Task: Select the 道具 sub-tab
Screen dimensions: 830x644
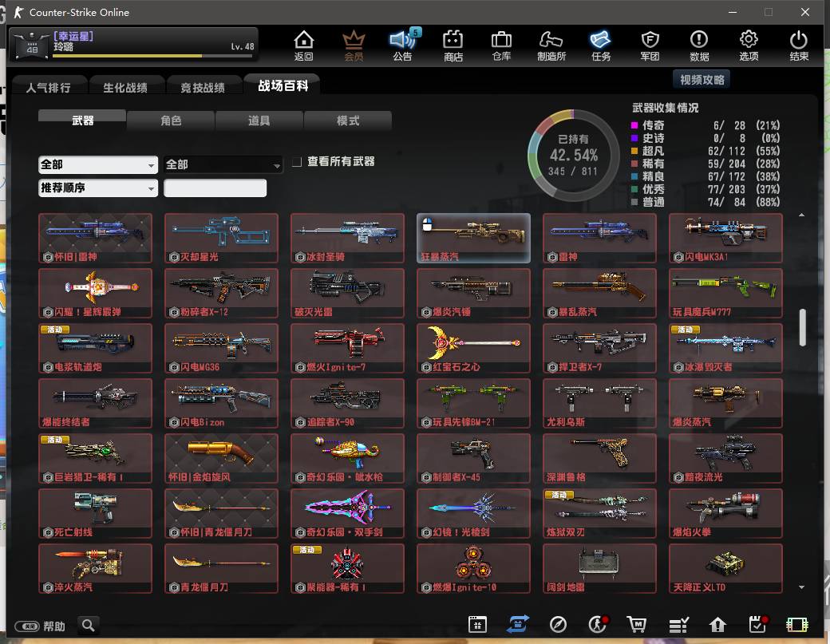Action: (259, 121)
